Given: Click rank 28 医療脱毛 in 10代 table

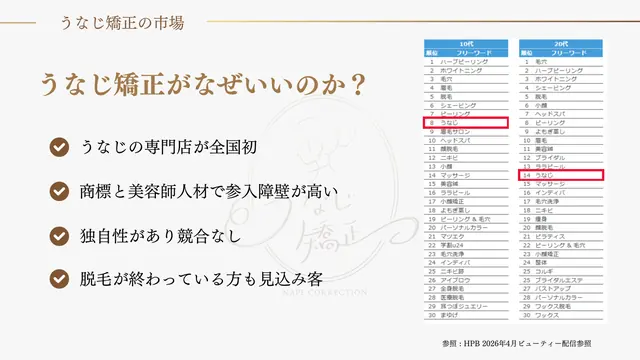Looking at the screenshot, I should pyautogui.click(x=466, y=298).
